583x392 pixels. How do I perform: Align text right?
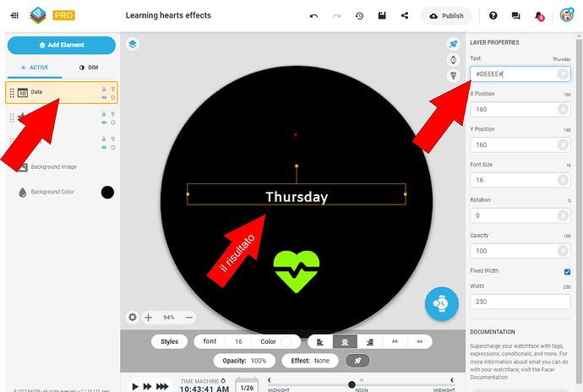369,342
